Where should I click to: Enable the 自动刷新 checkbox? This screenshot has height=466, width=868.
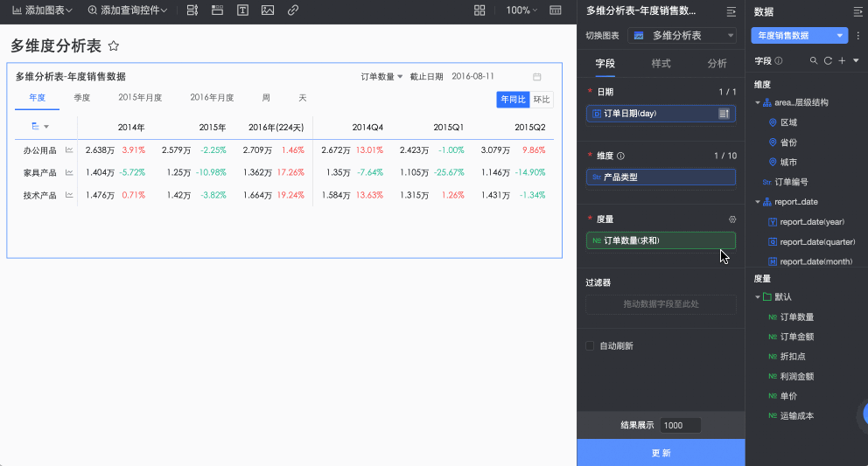click(x=590, y=346)
